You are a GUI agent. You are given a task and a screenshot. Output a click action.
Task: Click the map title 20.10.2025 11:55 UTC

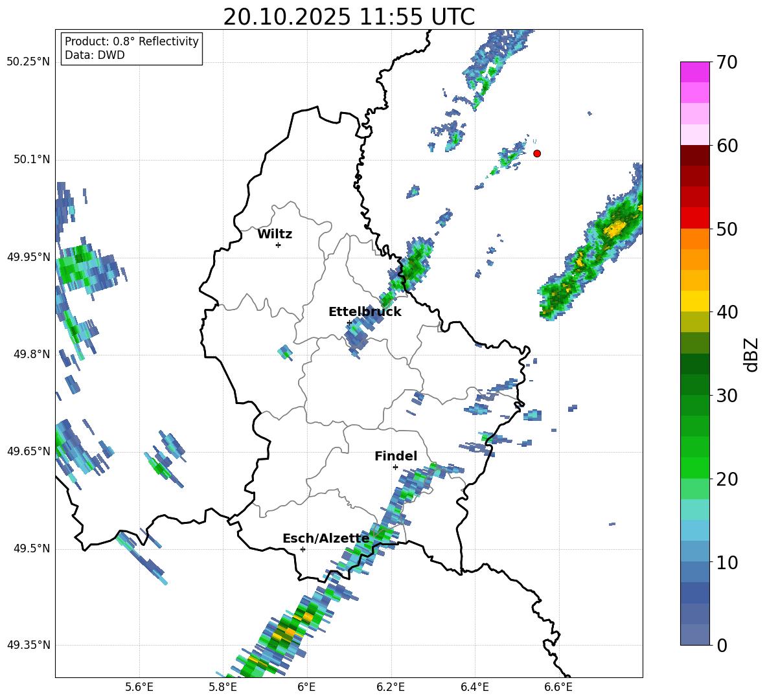(349, 17)
